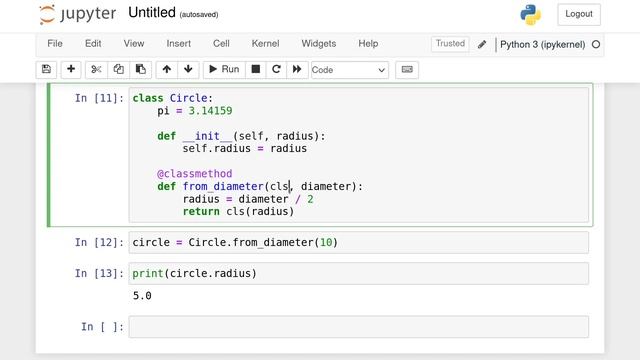Open the View menu
Image resolution: width=640 pixels, height=360 pixels.
pos(134,44)
